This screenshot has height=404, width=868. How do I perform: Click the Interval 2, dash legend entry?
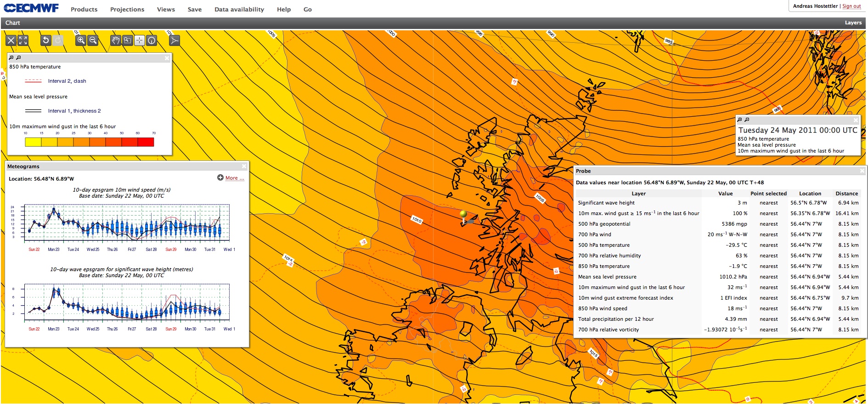67,81
